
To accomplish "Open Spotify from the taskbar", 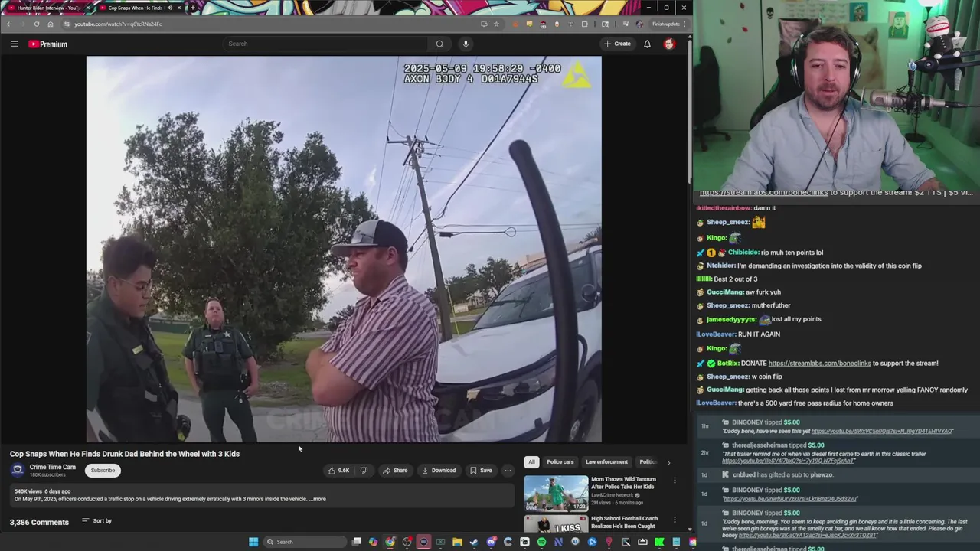I will (x=541, y=542).
